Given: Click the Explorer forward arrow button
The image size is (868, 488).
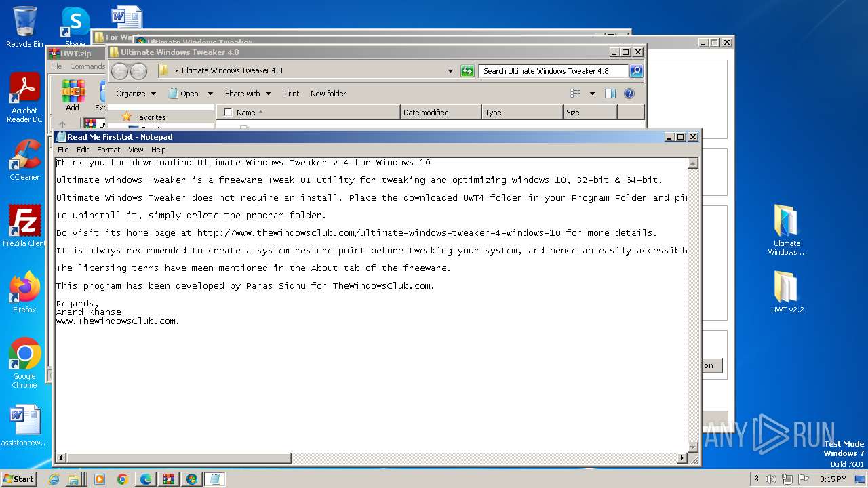Looking at the screenshot, I should click(138, 70).
